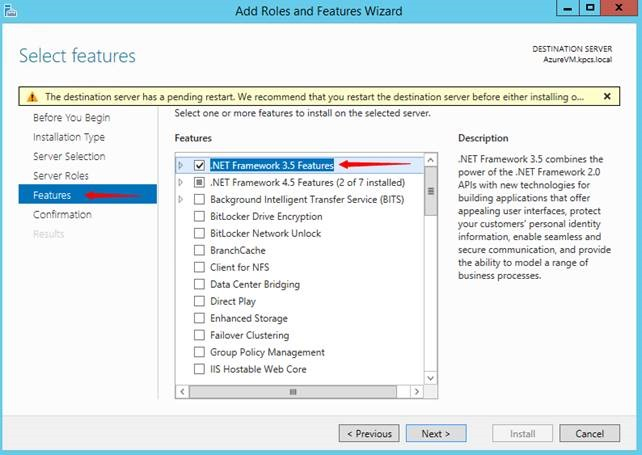Minimize the Add Roles wizard window
The width and height of the screenshot is (642, 455).
[567, 9]
